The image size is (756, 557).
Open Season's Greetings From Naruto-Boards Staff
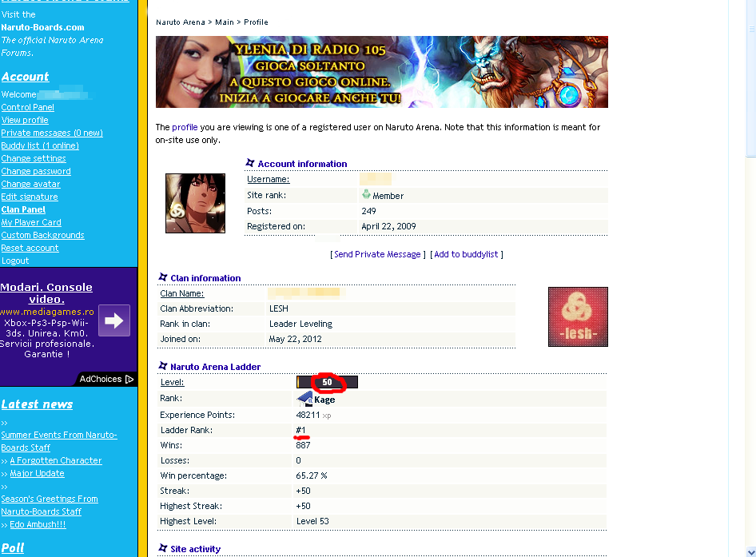click(x=50, y=505)
